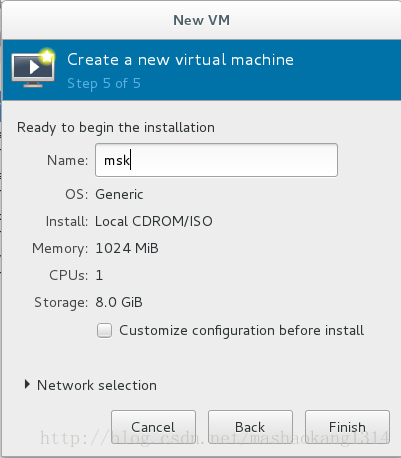Select the Memory value 1024 MiB
This screenshot has height=458, width=401.
[127, 248]
